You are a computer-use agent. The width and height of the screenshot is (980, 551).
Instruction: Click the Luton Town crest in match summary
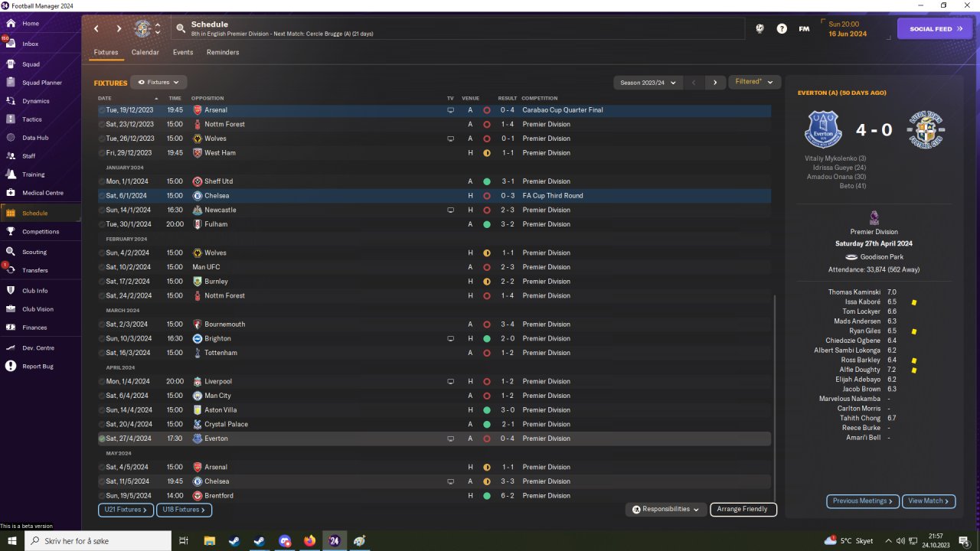click(x=926, y=129)
